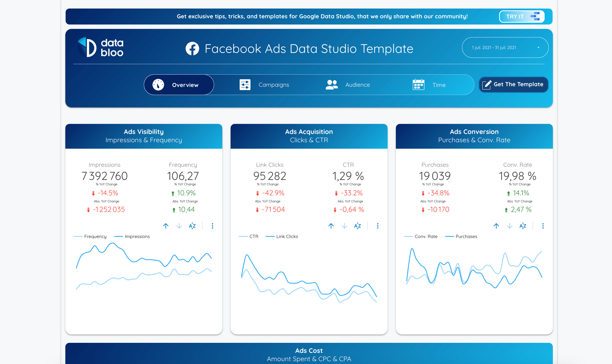This screenshot has height=364, width=612.
Task: Sort AZ icon in Ads Conversion chart
Action: tap(523, 226)
